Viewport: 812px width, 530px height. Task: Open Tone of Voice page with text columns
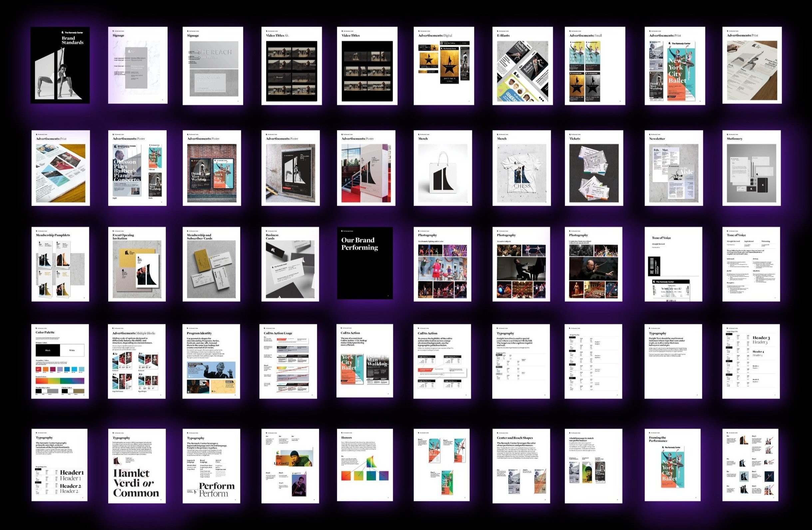(751, 264)
